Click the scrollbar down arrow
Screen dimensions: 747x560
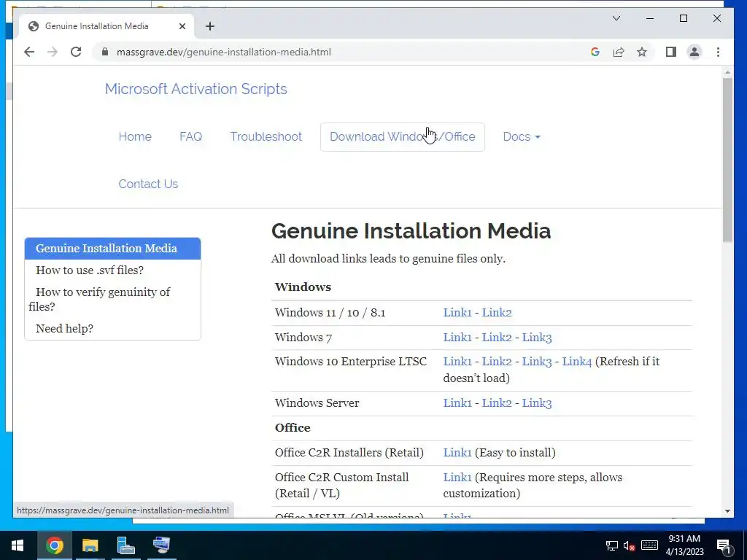[727, 511]
